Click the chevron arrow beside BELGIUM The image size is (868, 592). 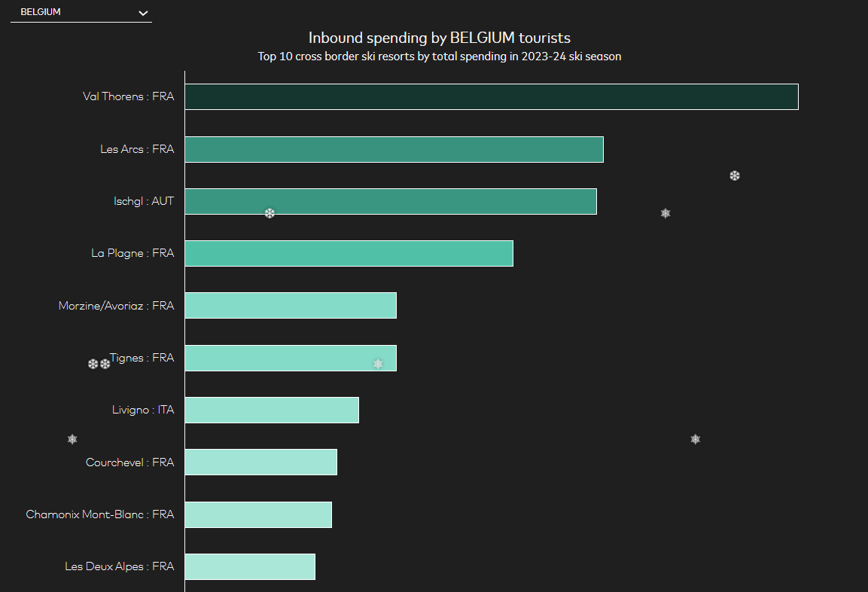pos(144,13)
